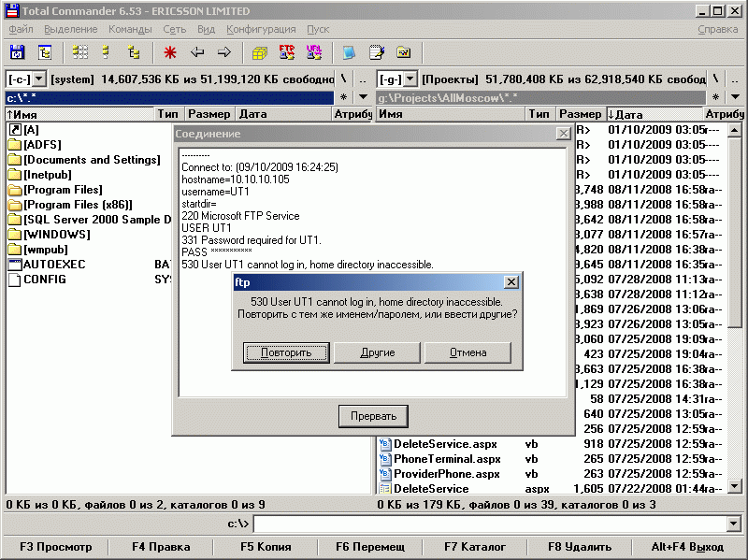Screen dimensions: 748x560
Task: Click the blue notepad toolbar icon
Action: [x=349, y=52]
